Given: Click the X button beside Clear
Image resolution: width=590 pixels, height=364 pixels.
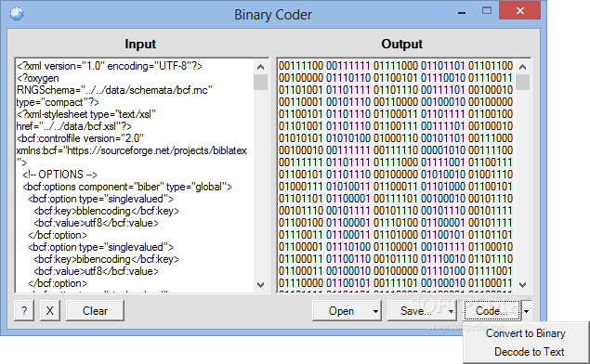Looking at the screenshot, I should [49, 310].
